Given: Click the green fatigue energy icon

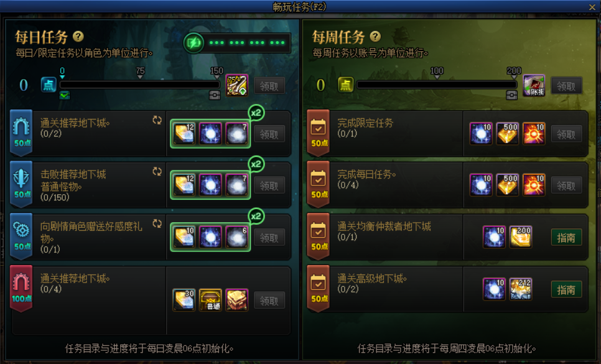Looking at the screenshot, I should coord(193,43).
